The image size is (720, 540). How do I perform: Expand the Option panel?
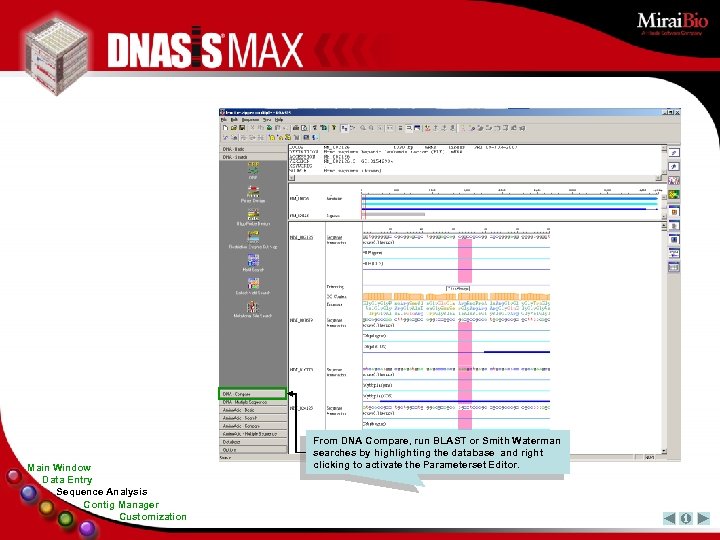click(x=253, y=450)
